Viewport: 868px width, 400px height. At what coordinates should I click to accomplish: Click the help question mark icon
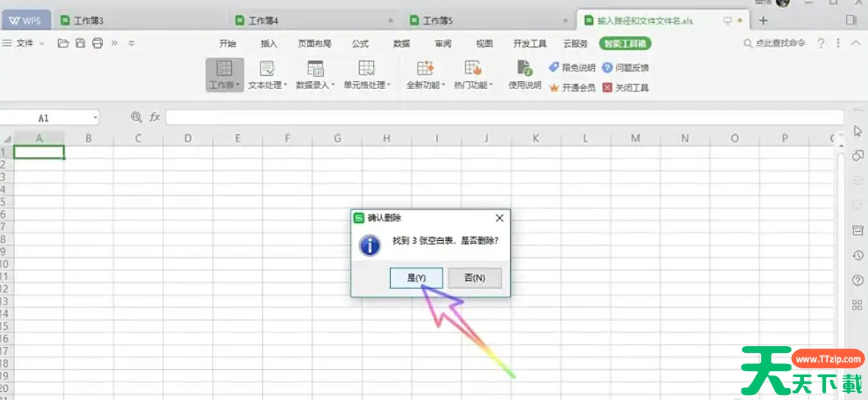tap(822, 43)
